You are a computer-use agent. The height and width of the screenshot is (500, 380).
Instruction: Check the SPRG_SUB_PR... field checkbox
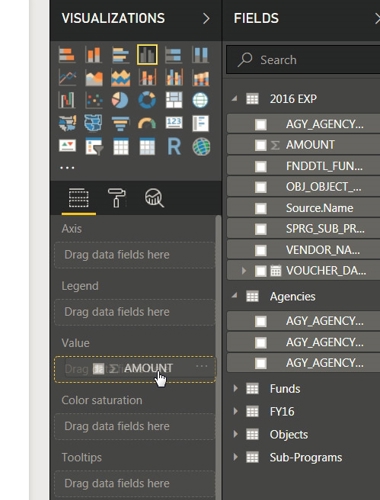coord(261,229)
